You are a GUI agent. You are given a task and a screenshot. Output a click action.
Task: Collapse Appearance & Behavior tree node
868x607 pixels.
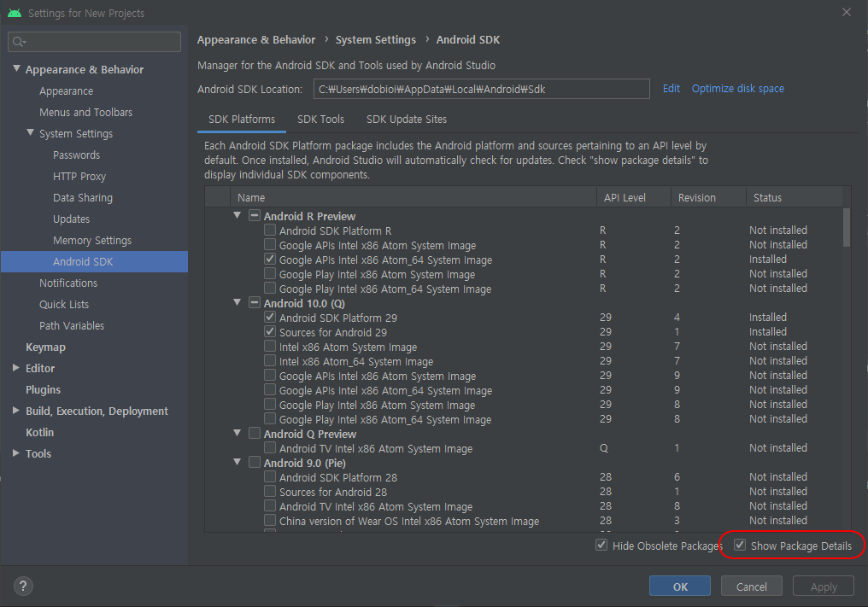pyautogui.click(x=16, y=68)
